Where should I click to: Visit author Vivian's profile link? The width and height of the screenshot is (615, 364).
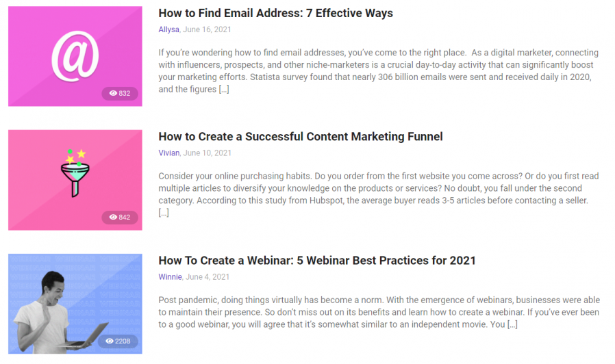[x=169, y=153]
